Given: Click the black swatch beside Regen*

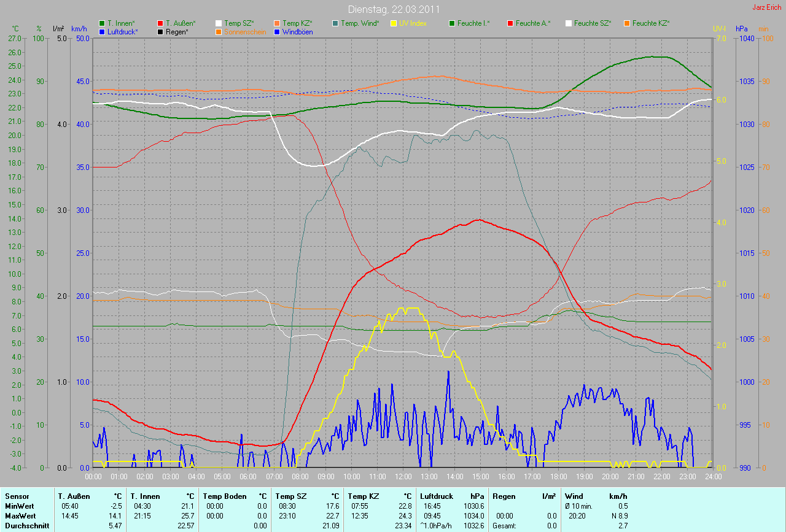Looking at the screenshot, I should tap(160, 31).
